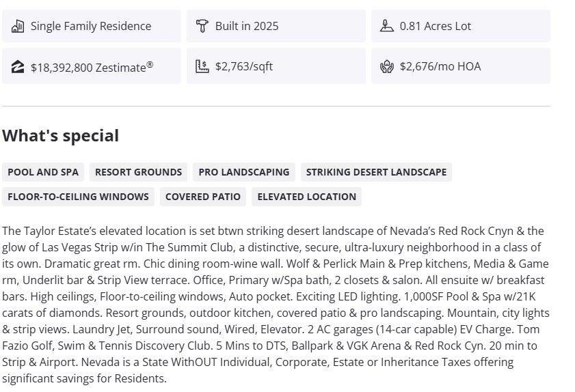The height and width of the screenshot is (392, 575).
Task: Click the PRO LANDSCAPING tag
Action: tap(244, 172)
